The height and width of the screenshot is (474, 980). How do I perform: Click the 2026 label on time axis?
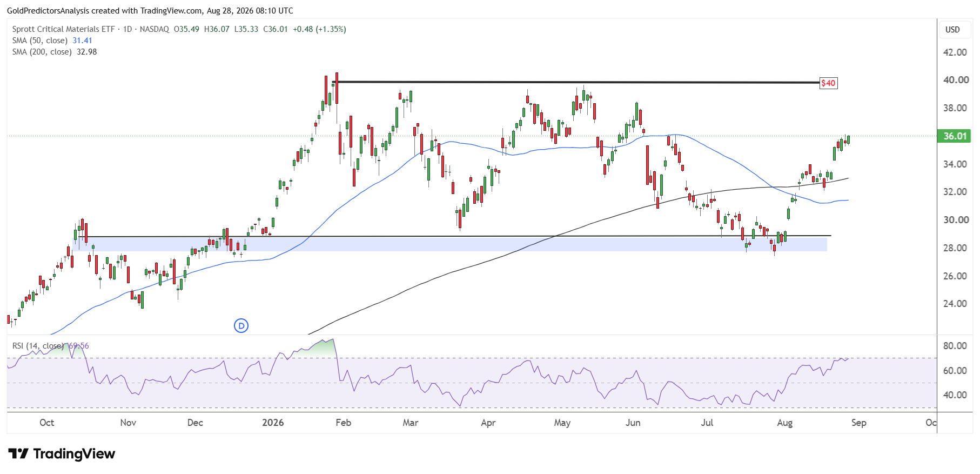point(273,423)
